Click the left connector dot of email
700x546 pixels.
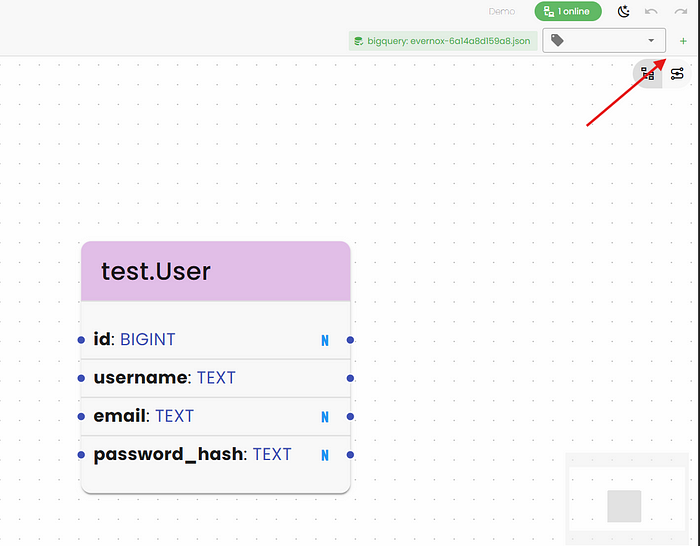81,417
